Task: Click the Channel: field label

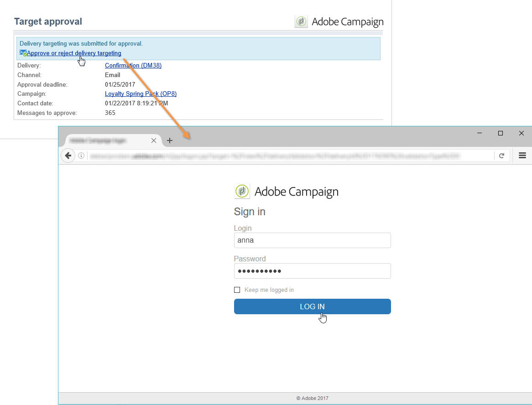Action: point(29,75)
